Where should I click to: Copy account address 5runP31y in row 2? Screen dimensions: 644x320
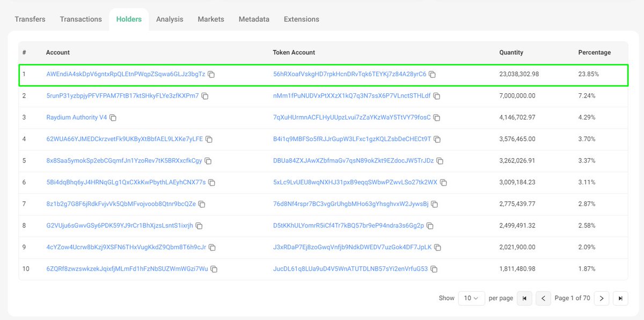tap(205, 96)
